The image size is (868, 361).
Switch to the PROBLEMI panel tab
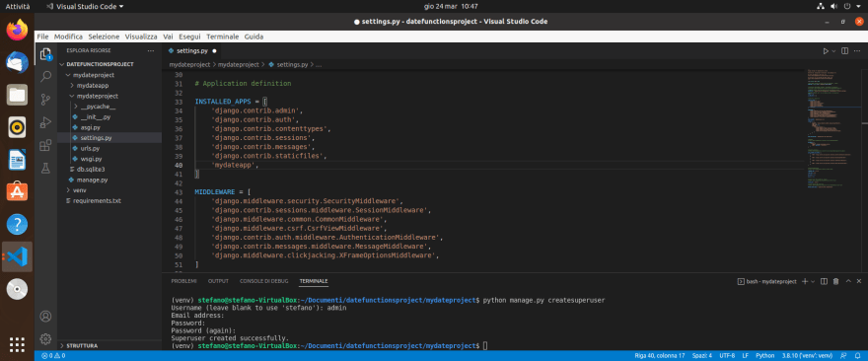coord(183,281)
